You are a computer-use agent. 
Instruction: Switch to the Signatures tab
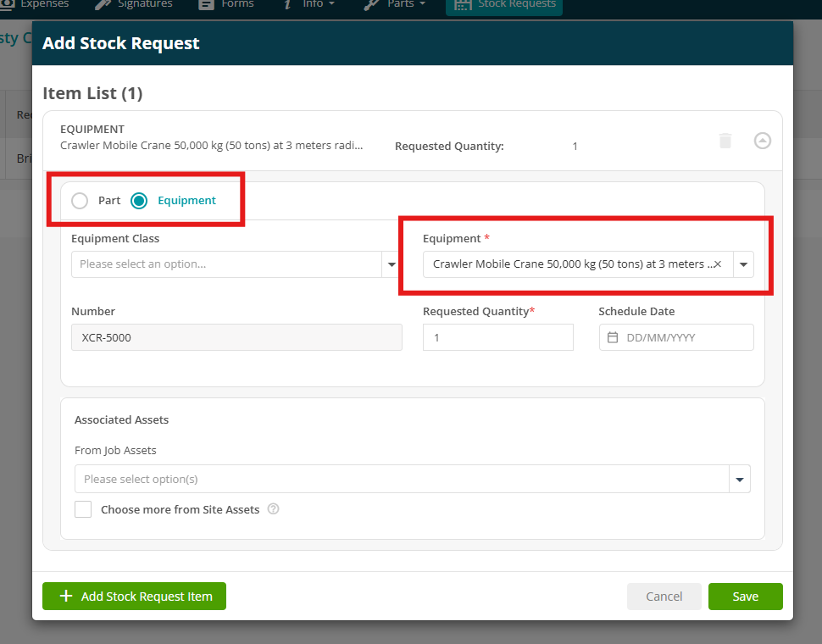point(134,5)
